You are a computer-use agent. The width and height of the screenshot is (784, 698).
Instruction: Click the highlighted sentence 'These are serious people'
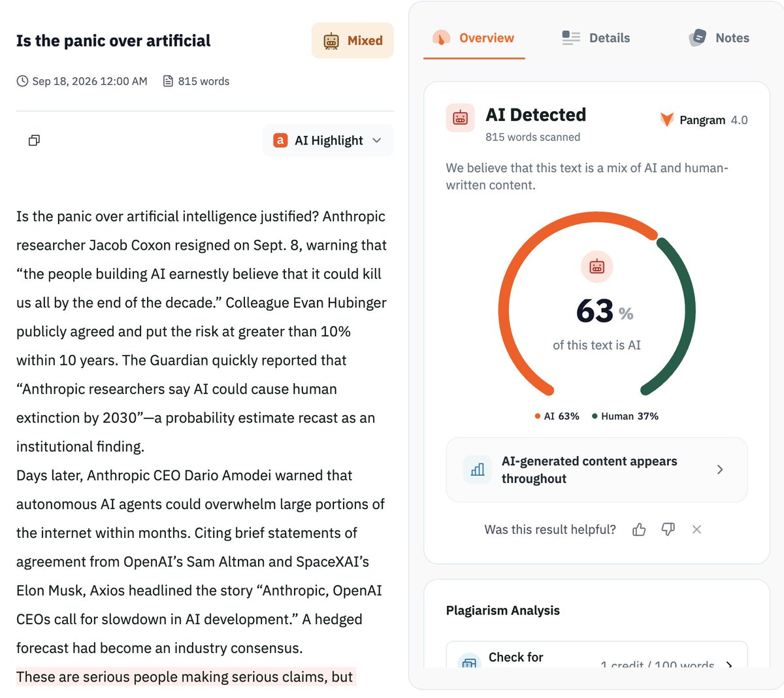click(185, 677)
